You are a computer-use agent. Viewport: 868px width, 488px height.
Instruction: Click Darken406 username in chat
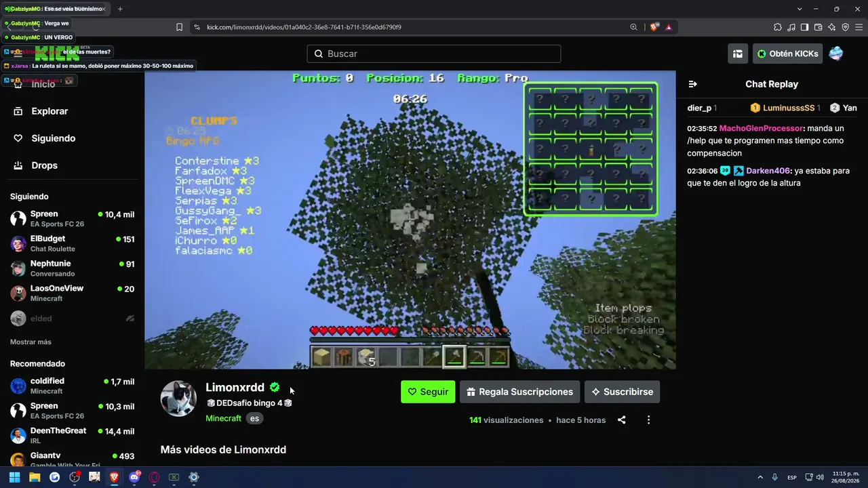pyautogui.click(x=768, y=171)
